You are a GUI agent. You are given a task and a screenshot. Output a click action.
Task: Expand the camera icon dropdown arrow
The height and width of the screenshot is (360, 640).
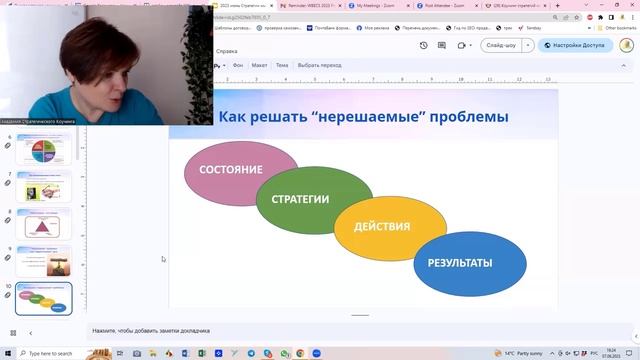471,45
